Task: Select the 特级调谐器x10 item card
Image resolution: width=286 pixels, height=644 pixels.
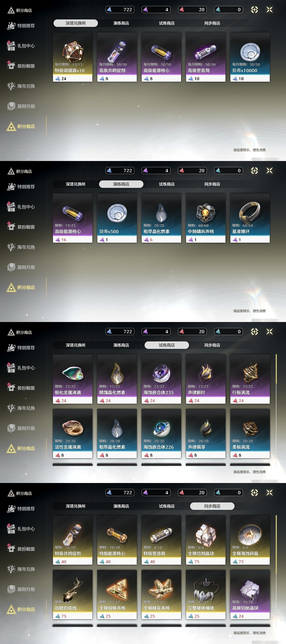Action: (x=73, y=57)
